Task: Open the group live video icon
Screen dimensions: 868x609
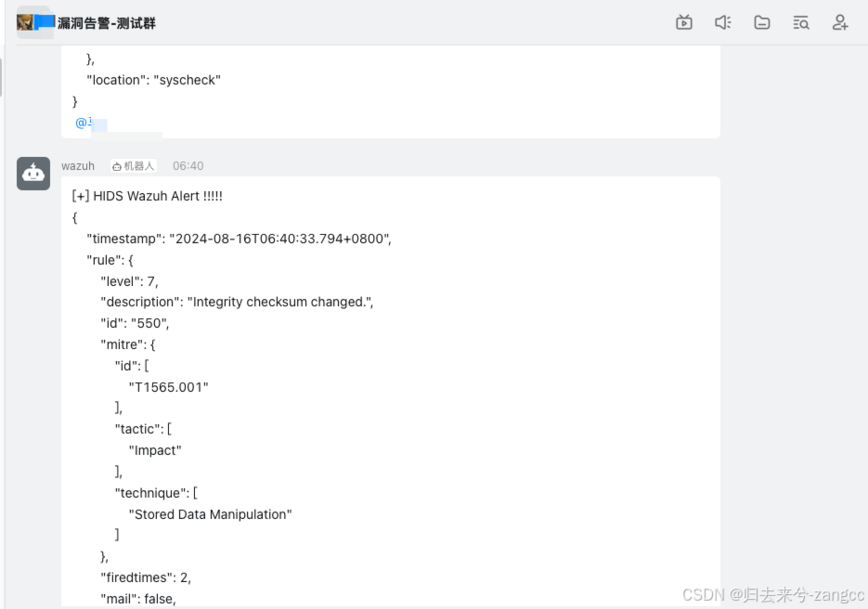Action: (684, 22)
